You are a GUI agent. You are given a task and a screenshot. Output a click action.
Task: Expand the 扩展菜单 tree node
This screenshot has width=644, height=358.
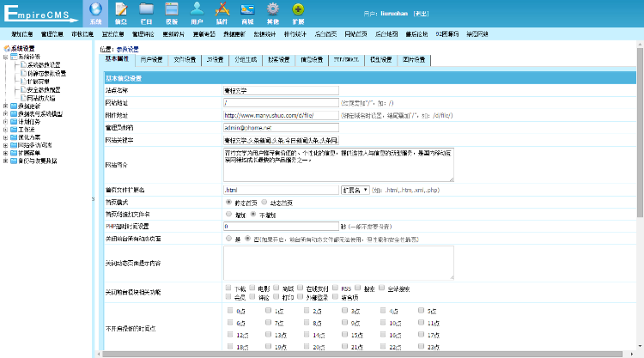coord(5,153)
